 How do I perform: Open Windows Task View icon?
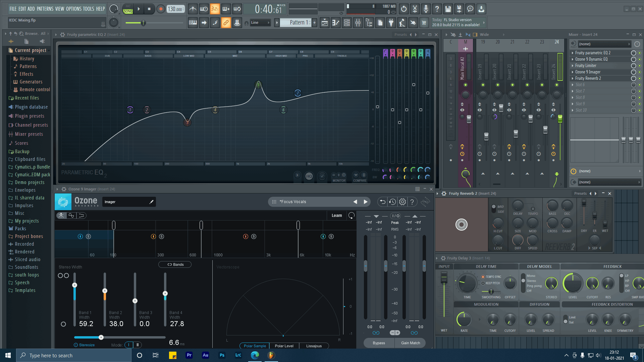pyautogui.click(x=155, y=355)
